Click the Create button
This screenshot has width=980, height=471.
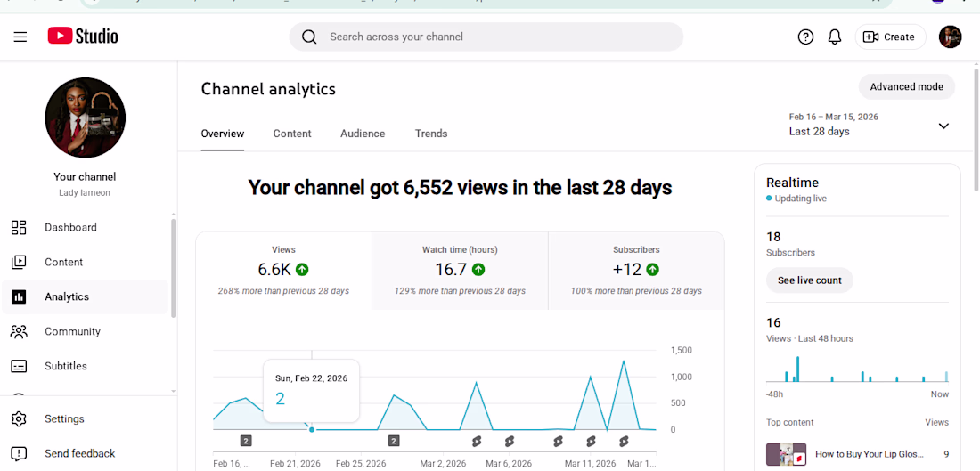pyautogui.click(x=890, y=37)
